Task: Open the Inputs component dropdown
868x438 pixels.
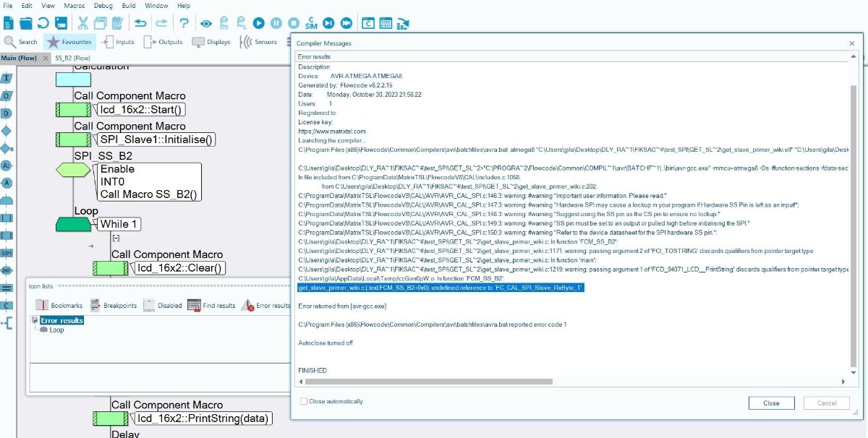Action: click(x=117, y=42)
